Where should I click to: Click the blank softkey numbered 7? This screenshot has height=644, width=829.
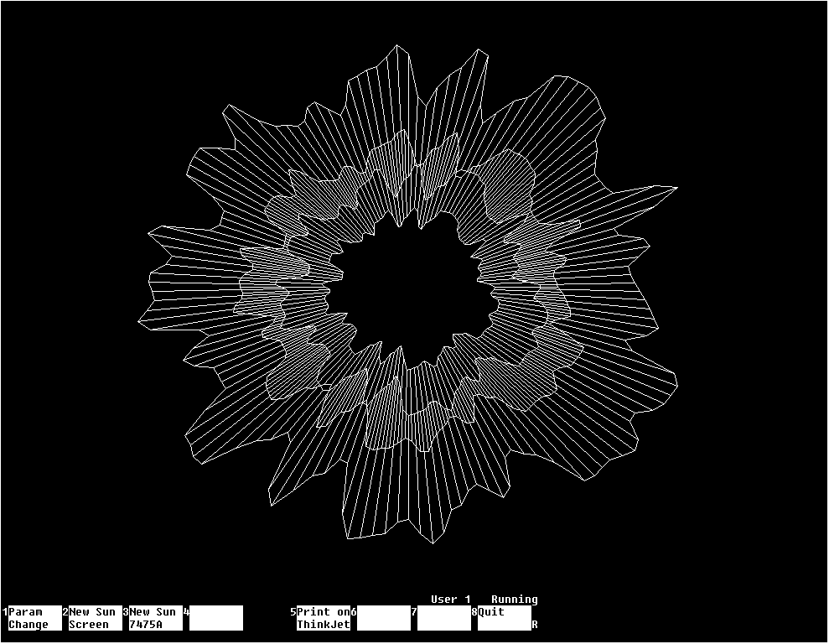pos(443,618)
